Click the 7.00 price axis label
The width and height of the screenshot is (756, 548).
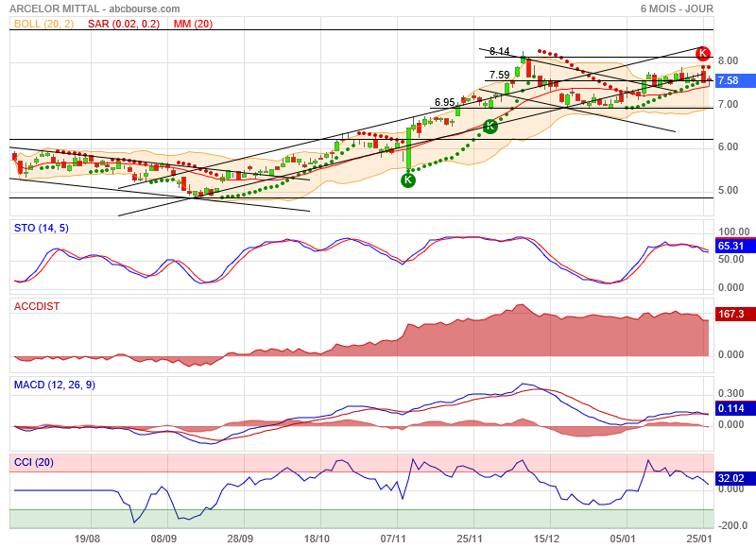728,104
